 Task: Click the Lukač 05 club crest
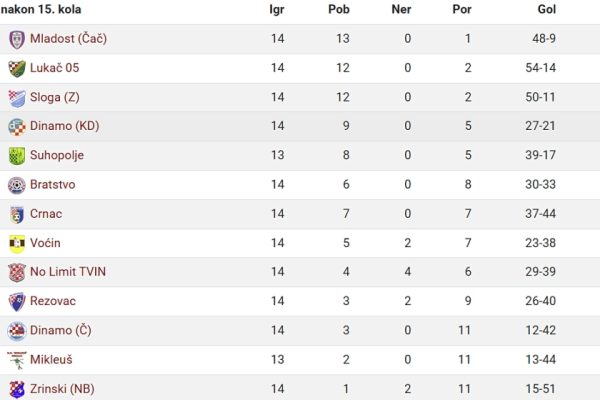[17, 69]
